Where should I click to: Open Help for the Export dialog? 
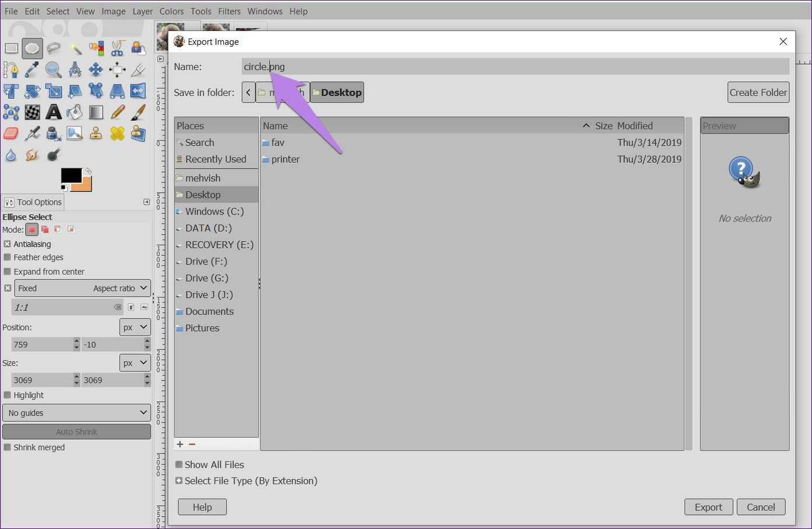(x=202, y=507)
